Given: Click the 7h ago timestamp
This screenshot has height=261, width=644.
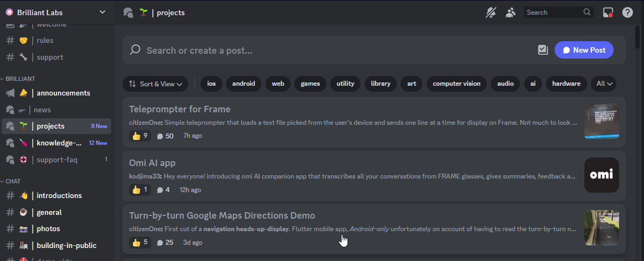Looking at the screenshot, I should pyautogui.click(x=192, y=136).
